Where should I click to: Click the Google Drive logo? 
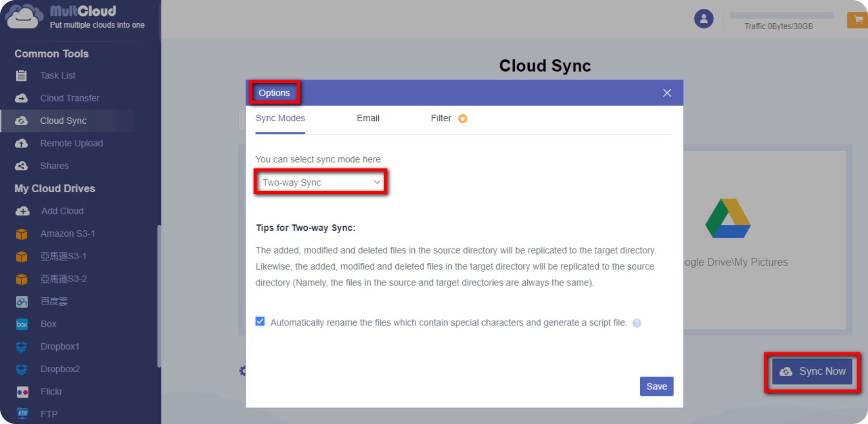coord(728,218)
